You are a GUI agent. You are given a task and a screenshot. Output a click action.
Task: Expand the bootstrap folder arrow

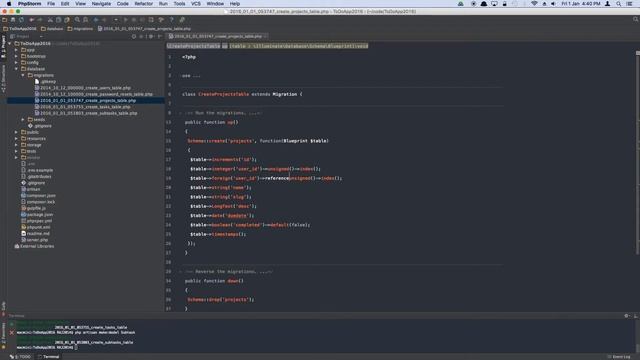[x=16, y=56]
